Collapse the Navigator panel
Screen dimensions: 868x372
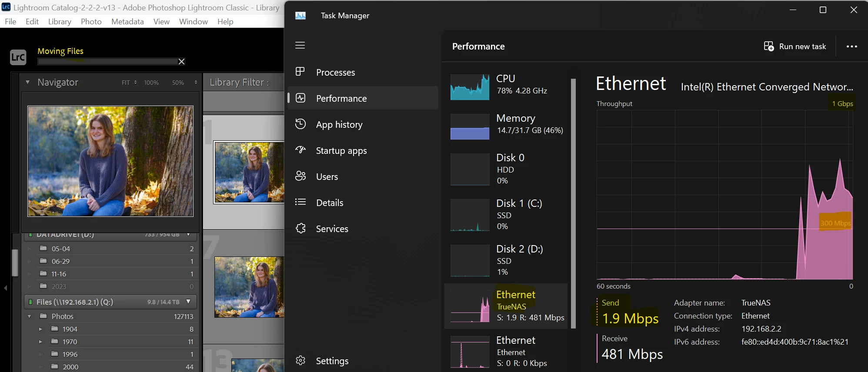tap(27, 82)
